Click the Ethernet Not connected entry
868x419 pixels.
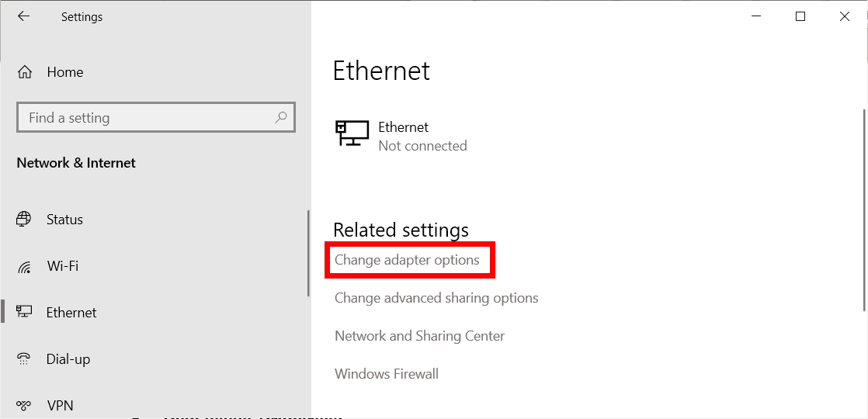pyautogui.click(x=422, y=137)
